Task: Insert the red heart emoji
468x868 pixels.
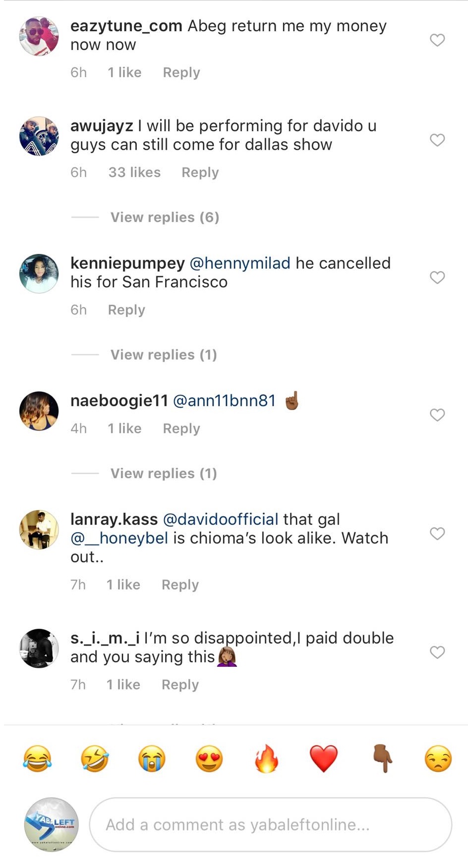Action: tap(324, 759)
